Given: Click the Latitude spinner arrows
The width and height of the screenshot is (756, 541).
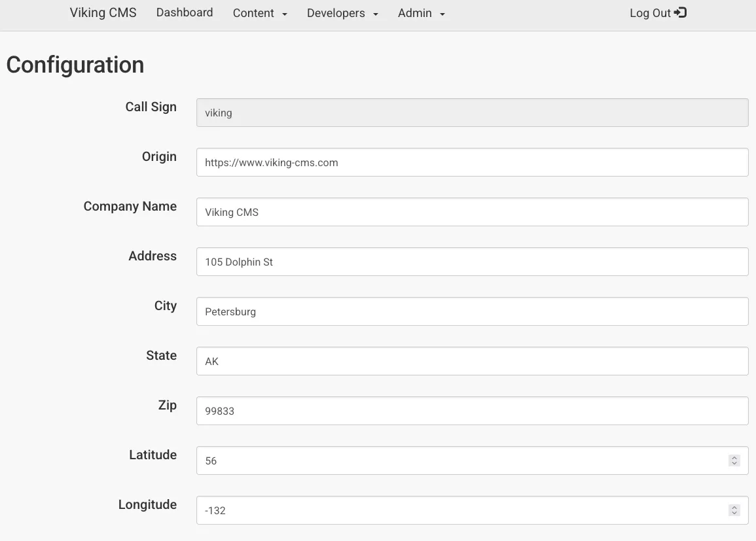Looking at the screenshot, I should click(x=734, y=461).
